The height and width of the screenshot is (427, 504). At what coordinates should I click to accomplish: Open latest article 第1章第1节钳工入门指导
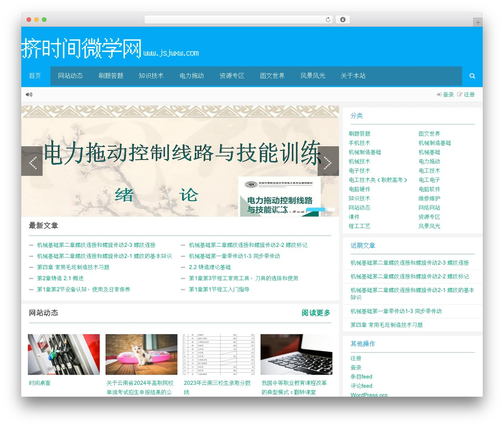[219, 289]
